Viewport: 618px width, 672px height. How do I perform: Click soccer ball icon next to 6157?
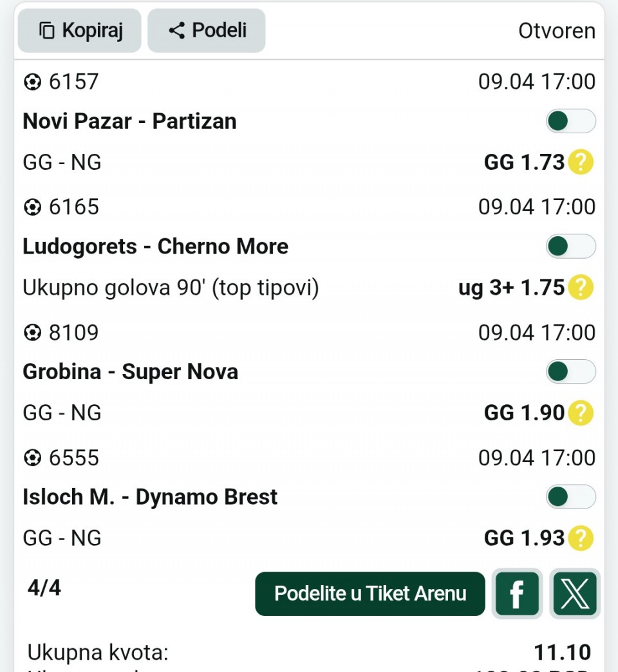pos(32,82)
